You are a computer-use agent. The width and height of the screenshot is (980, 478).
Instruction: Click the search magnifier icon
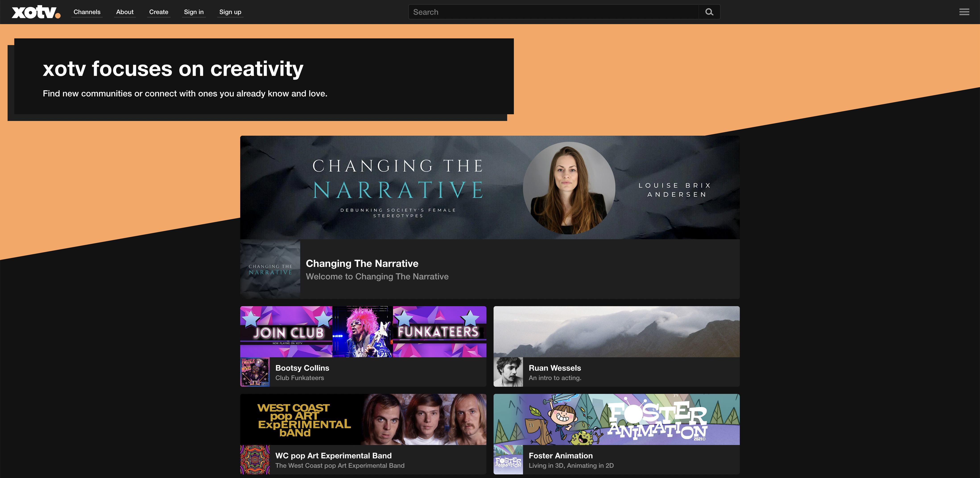(709, 12)
